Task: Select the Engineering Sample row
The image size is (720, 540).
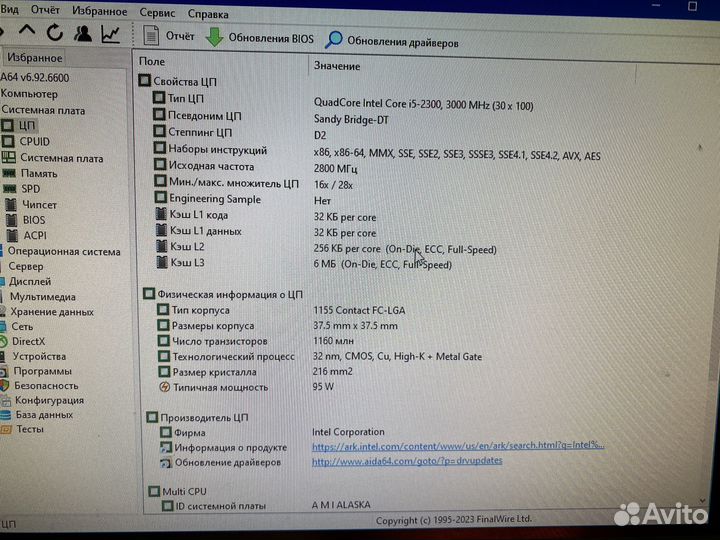Action: click(215, 199)
